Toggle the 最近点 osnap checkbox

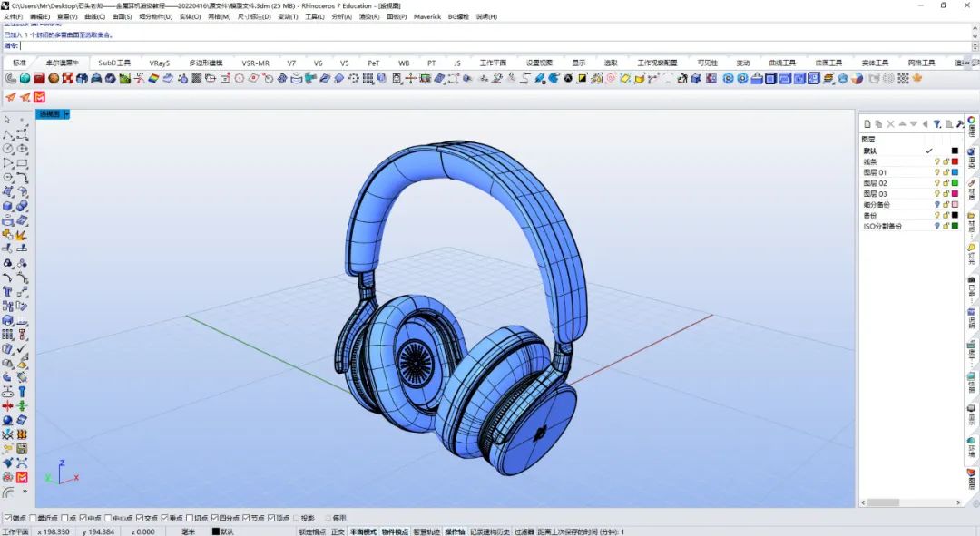click(33, 518)
